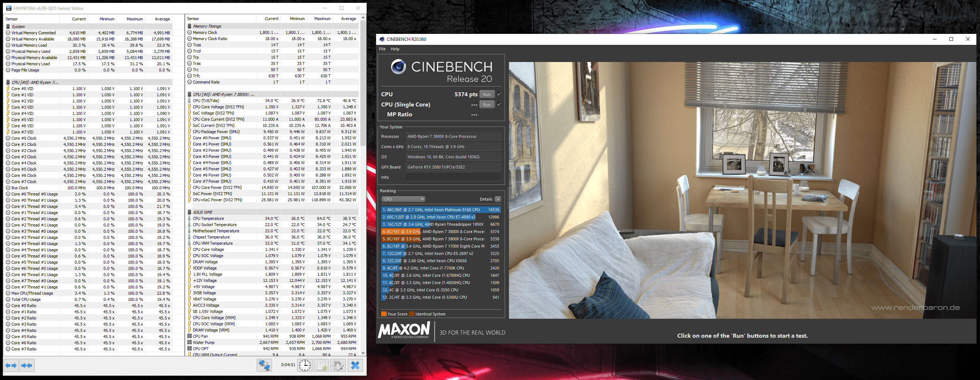
Task: Click the fan icon beside CPU Fan
Action: pos(190,336)
